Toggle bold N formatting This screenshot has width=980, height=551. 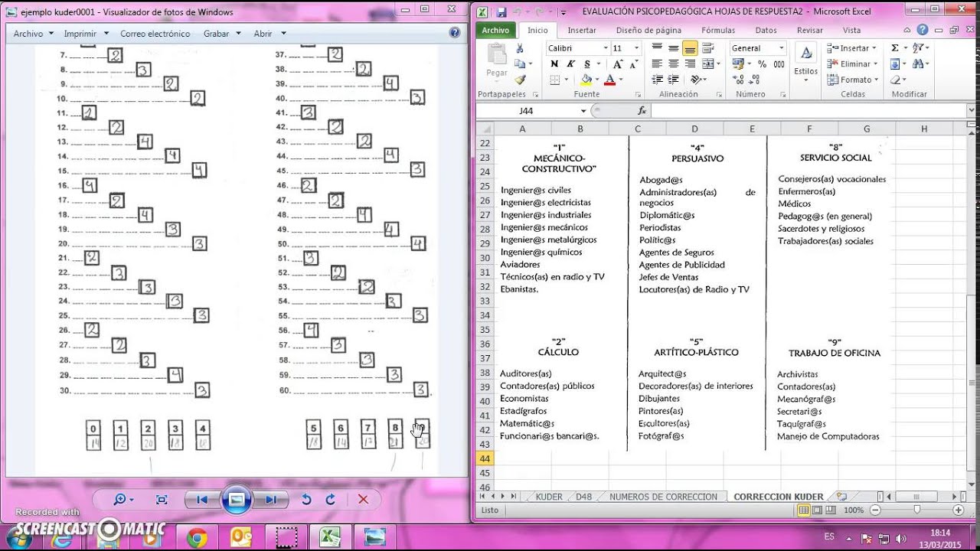[x=554, y=64]
